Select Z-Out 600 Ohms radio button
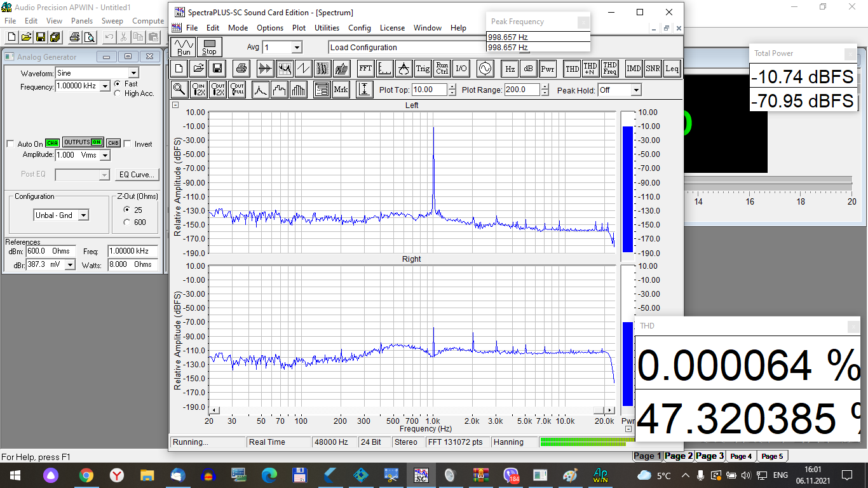Image resolution: width=868 pixels, height=488 pixels. 126,222
